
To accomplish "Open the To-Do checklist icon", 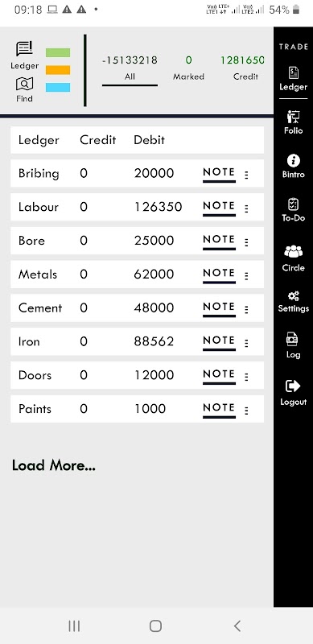I will [x=293, y=204].
